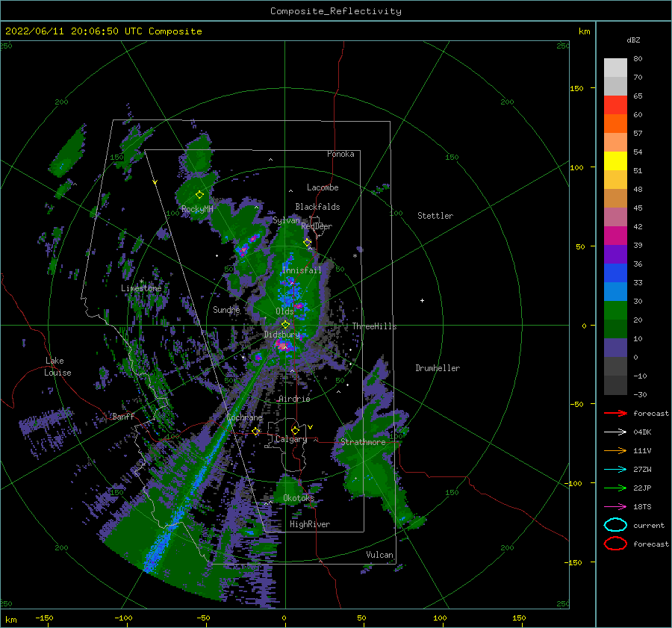The height and width of the screenshot is (628, 672).
Task: Click the Innisfail map label
Action: 302,270
